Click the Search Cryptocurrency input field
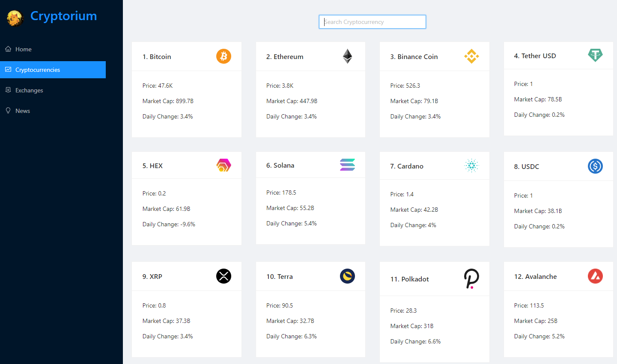The height and width of the screenshot is (364, 617). (x=372, y=22)
